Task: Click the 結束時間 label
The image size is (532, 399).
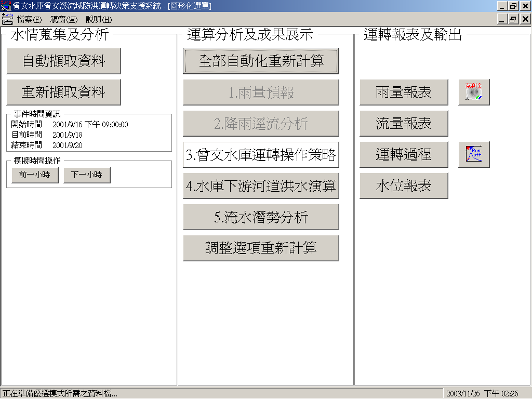Action: point(27,145)
